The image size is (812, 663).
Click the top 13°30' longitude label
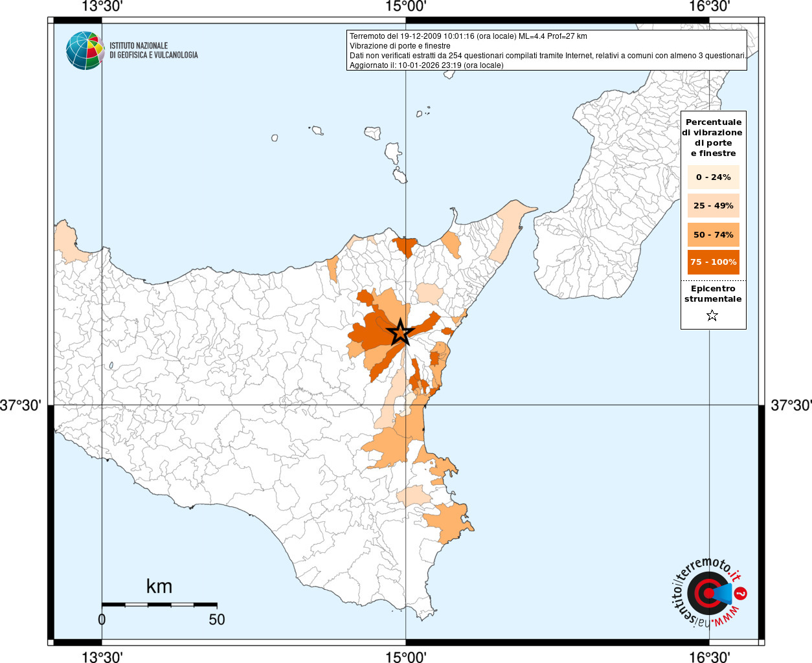[x=102, y=6]
